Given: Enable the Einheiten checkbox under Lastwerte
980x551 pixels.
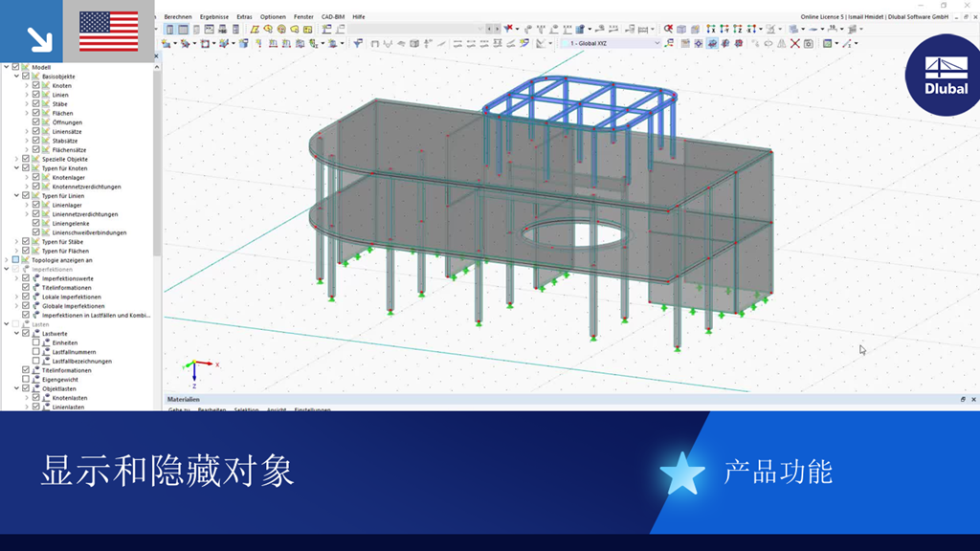Looking at the screenshot, I should pos(35,342).
